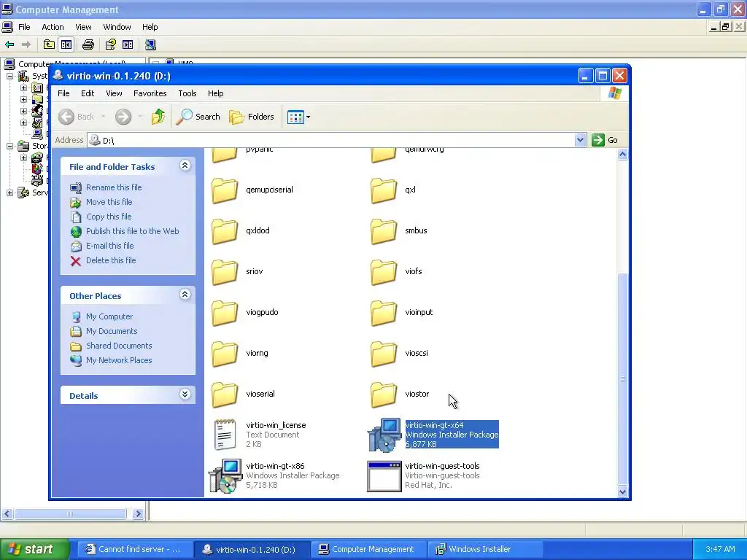Select the viorng folder icon
The height and width of the screenshot is (560, 747).
[x=225, y=354]
